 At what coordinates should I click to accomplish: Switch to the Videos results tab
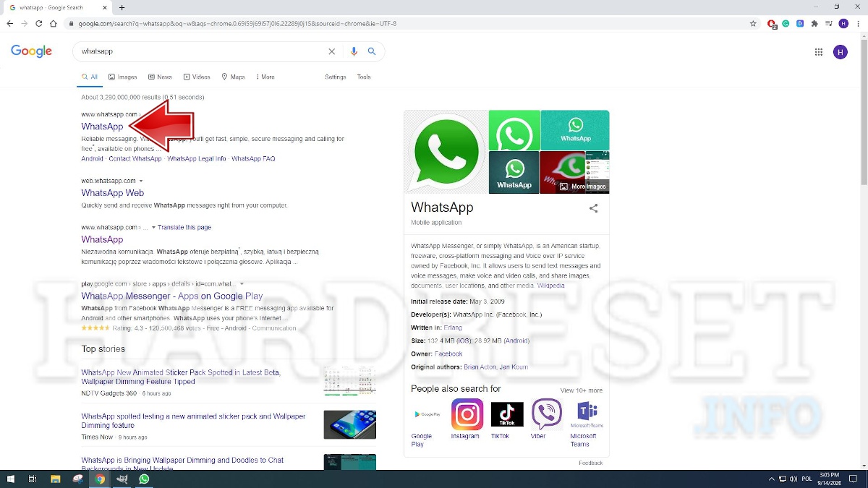[197, 77]
